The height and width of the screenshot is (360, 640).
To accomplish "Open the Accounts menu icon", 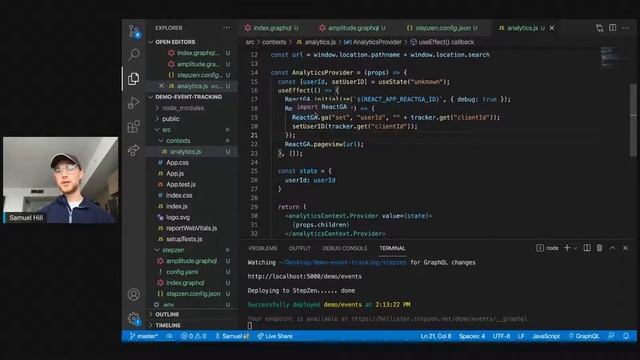I will tap(134, 294).
